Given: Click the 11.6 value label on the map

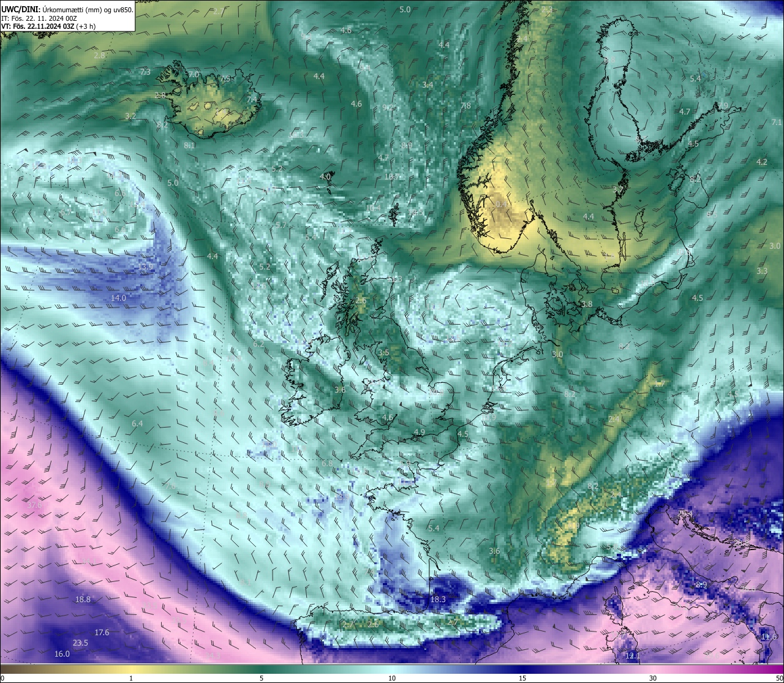Looking at the screenshot, I should pyautogui.click(x=769, y=637).
